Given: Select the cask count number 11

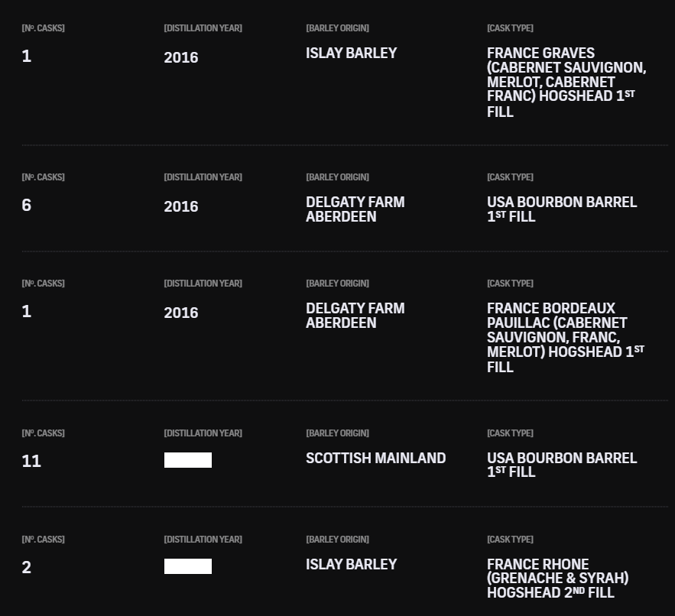Looking at the screenshot, I should pyautogui.click(x=31, y=461).
